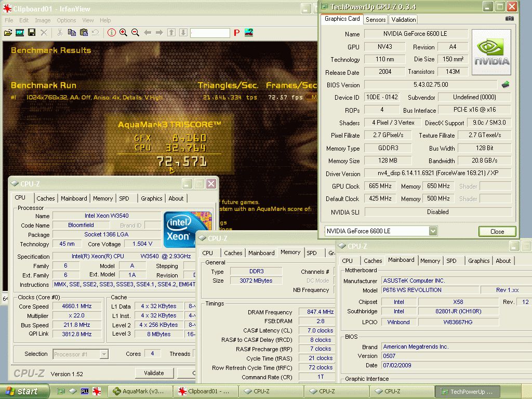Open IrfanView Image menu
Viewport: 532px width, 399px height.
pyautogui.click(x=43, y=20)
